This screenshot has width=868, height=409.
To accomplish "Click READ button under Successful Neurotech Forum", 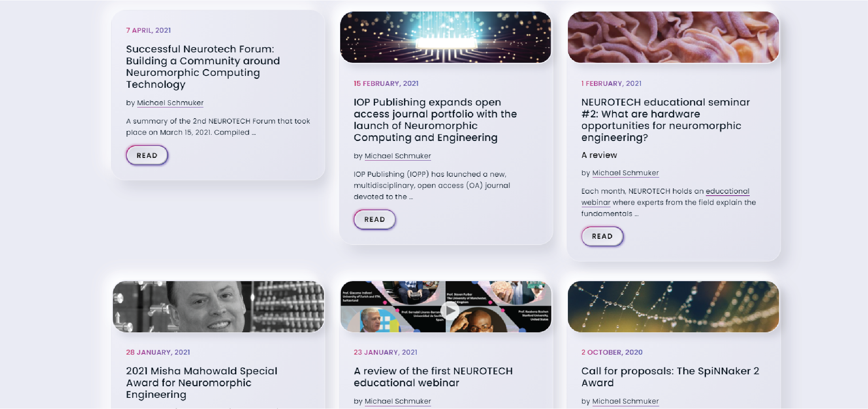I will point(147,156).
